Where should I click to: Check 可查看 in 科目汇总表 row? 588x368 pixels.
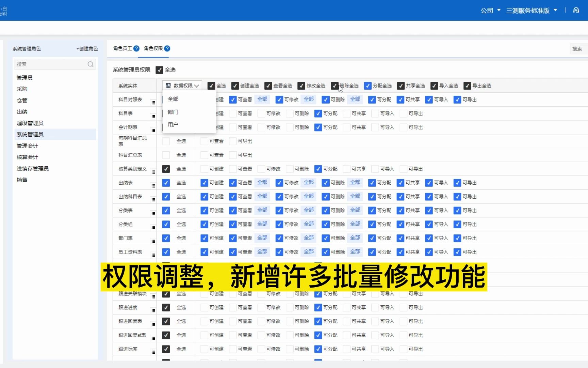[204, 155]
